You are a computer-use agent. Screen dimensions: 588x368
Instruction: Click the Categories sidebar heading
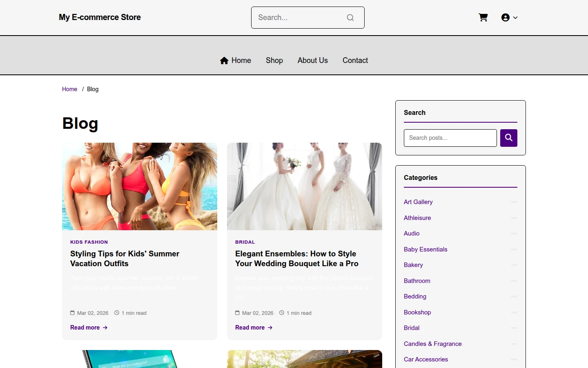[x=421, y=177]
